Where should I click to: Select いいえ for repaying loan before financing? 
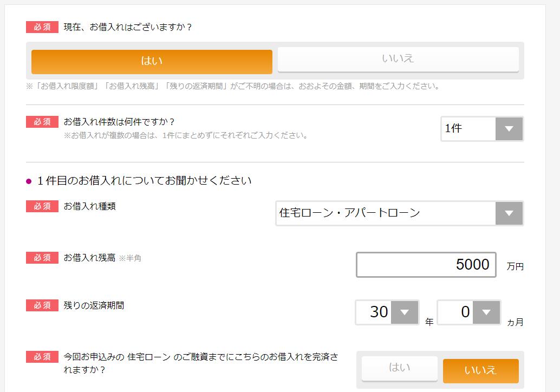coord(480,371)
